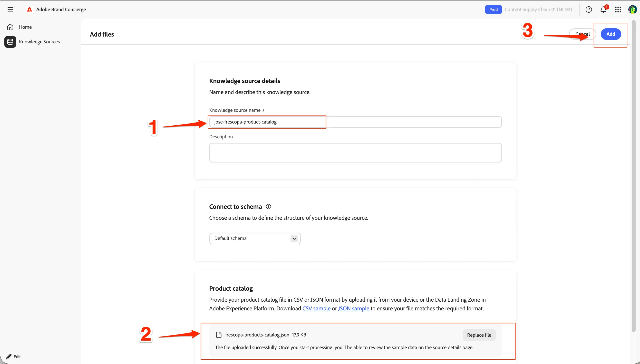Screen dimensions: 640x364
Task: Open the notifications bell
Action: (x=603, y=10)
